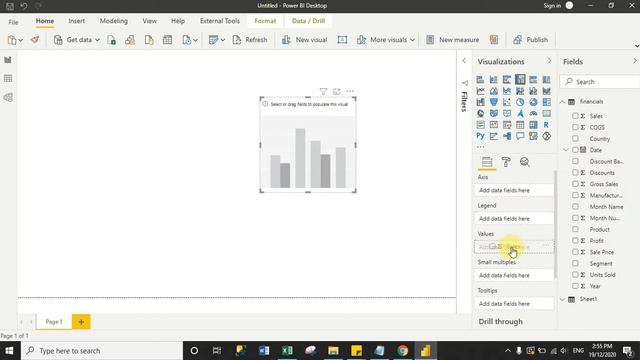Select the R script visual
Viewport: 640px width, 360px height.
(x=547, y=125)
